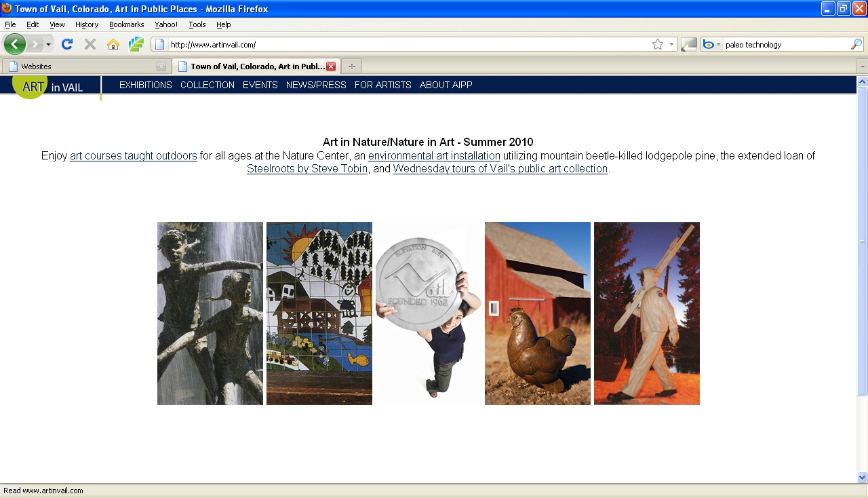
Task: Open the Edit menu
Action: [x=33, y=24]
